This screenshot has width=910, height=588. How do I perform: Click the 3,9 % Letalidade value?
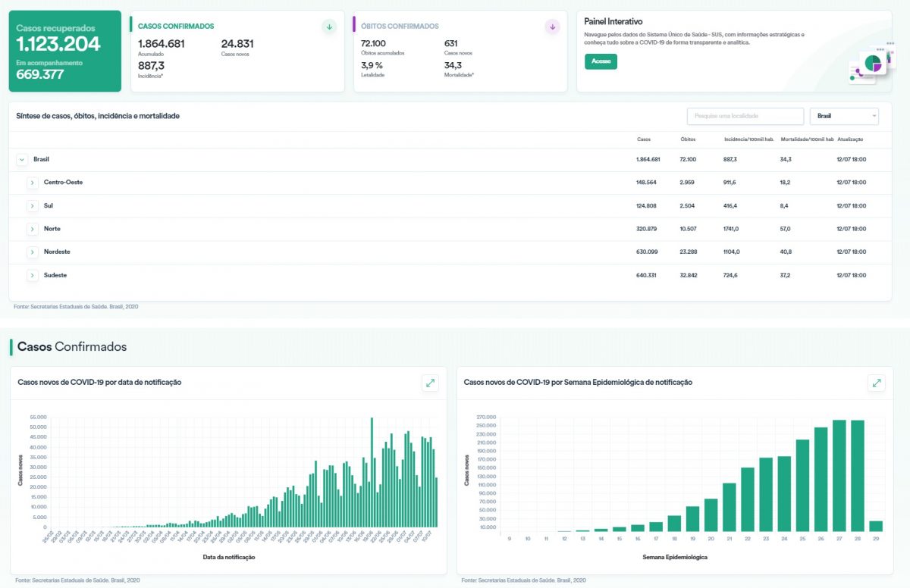(x=372, y=66)
